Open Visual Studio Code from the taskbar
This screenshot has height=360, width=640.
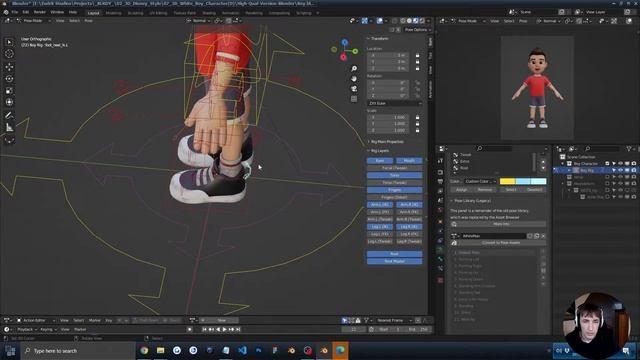(242, 350)
